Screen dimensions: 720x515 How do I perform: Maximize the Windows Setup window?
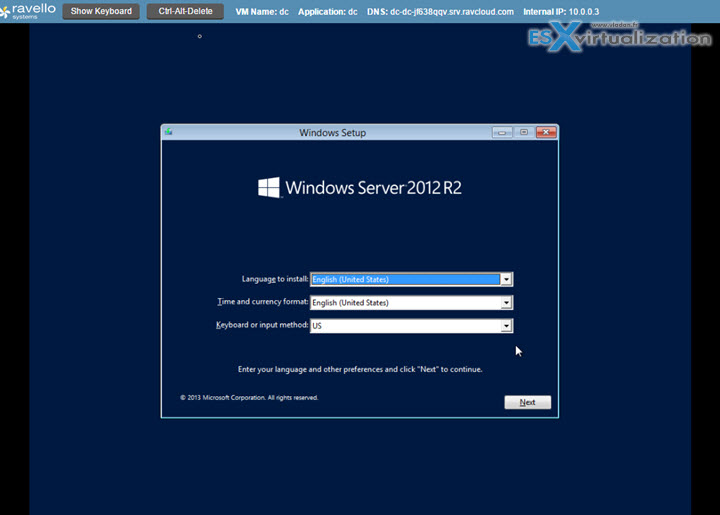point(524,132)
